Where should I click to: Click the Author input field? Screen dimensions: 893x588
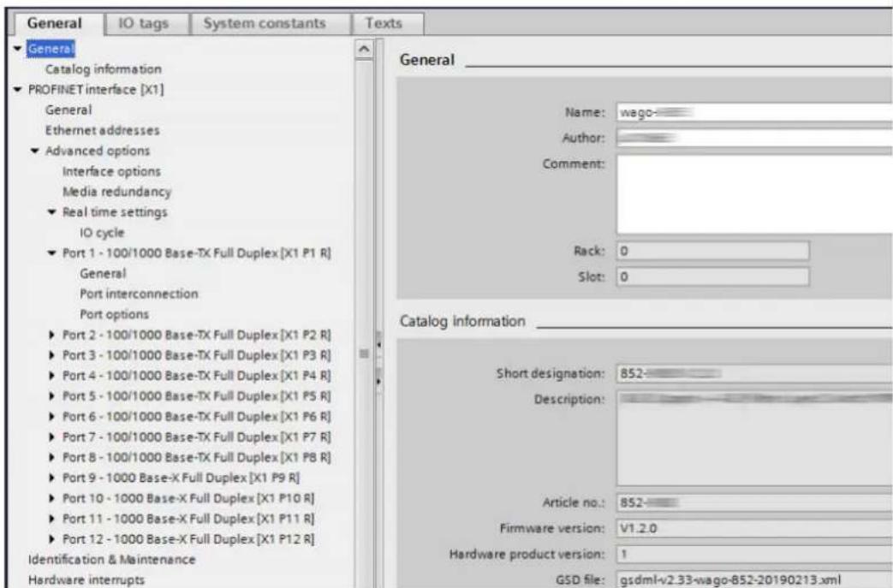tap(754, 138)
